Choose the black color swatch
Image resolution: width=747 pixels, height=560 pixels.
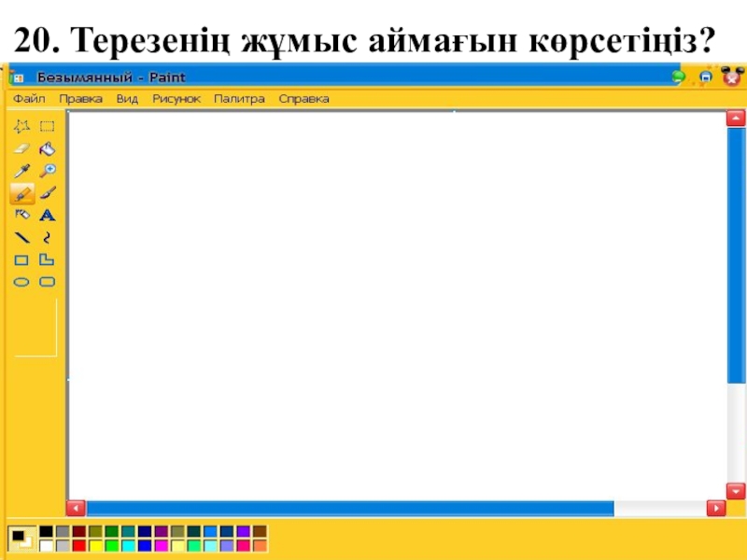click(46, 531)
